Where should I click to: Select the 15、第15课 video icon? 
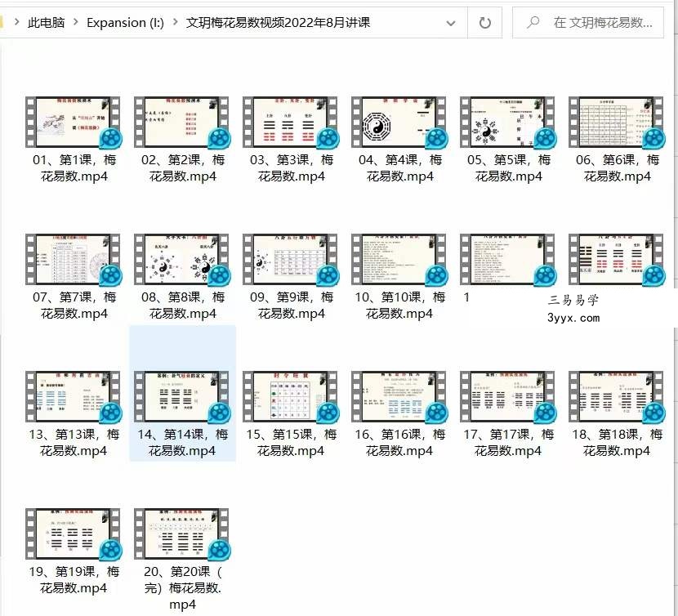tap(290, 396)
